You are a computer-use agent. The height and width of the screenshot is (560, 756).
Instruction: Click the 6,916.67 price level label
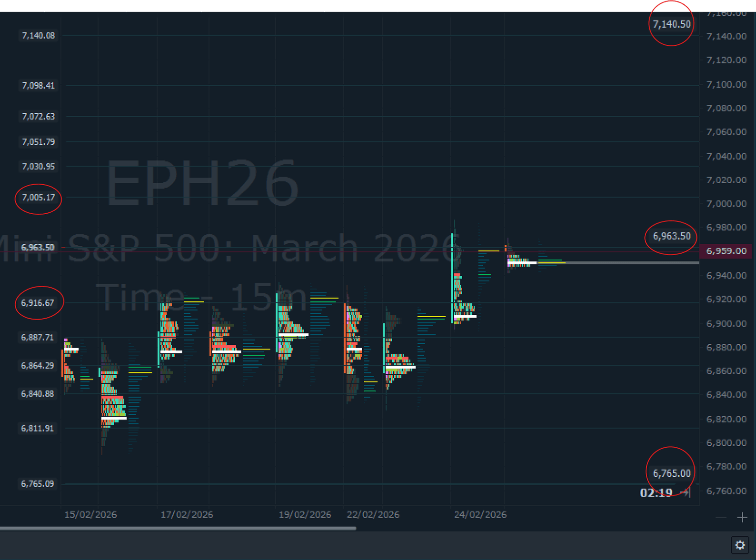pos(37,303)
